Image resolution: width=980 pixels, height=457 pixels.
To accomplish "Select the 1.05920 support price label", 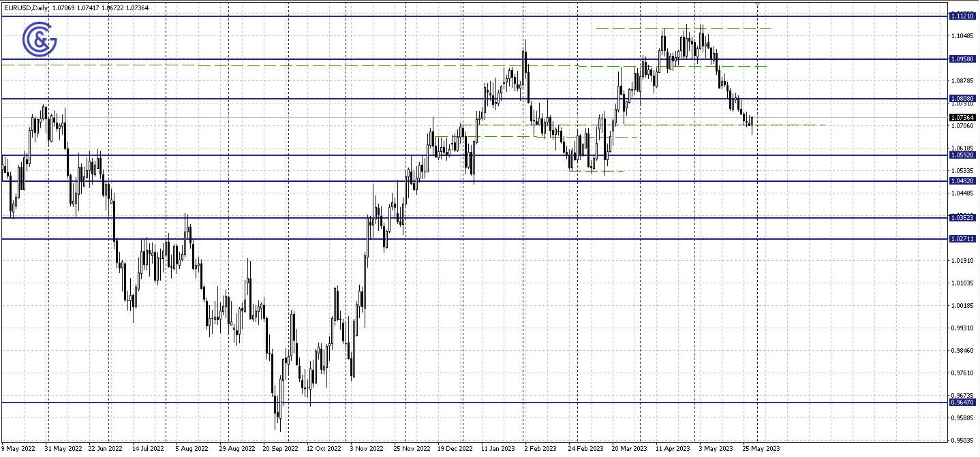I will (x=963, y=155).
